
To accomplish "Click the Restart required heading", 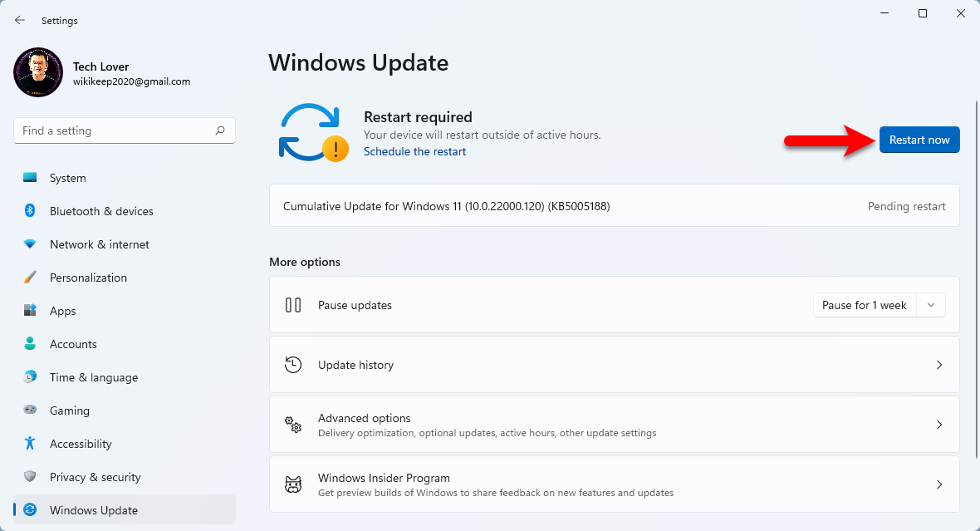I will 418,117.
